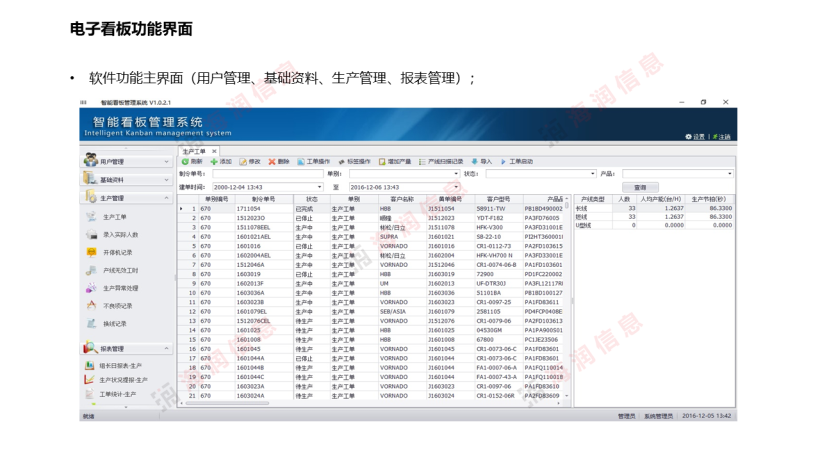Viewport: 820px width, 461px height.
Task: Close the 生产工单 tab
Action: 214,151
